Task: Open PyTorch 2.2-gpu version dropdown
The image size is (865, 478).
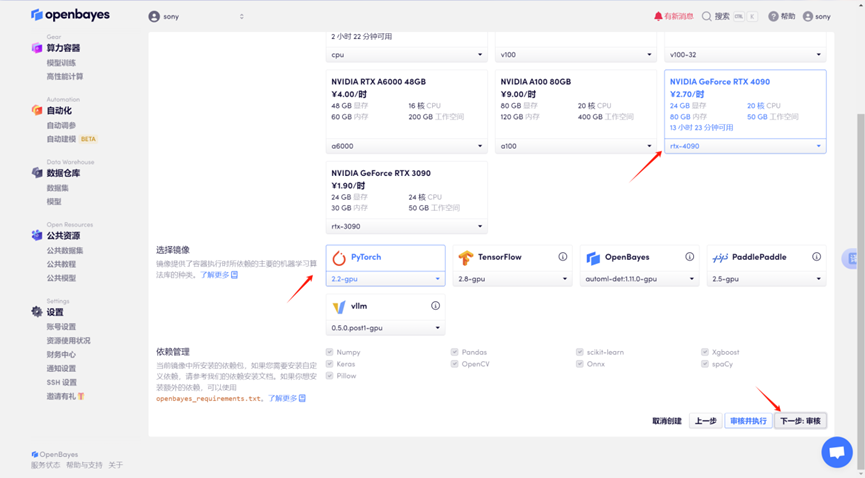Action: [x=386, y=279]
